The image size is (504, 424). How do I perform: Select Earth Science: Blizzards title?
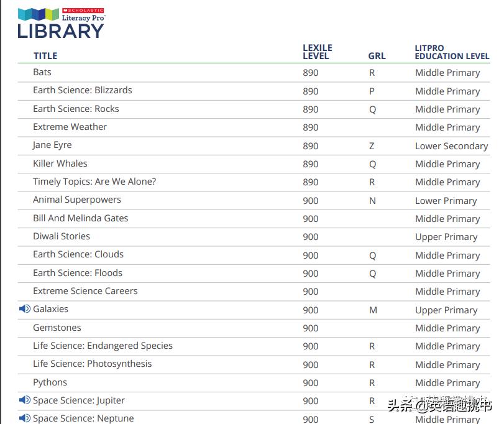pyautogui.click(x=82, y=90)
